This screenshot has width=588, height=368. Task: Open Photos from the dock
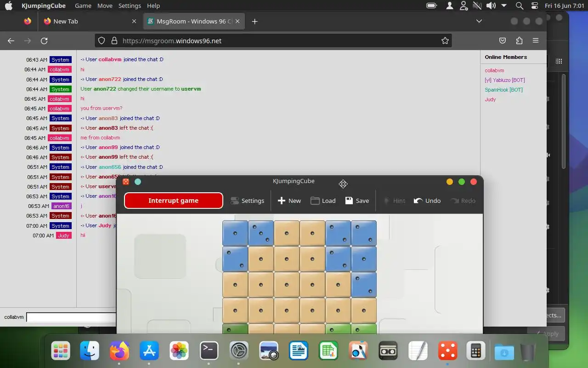pos(179,351)
